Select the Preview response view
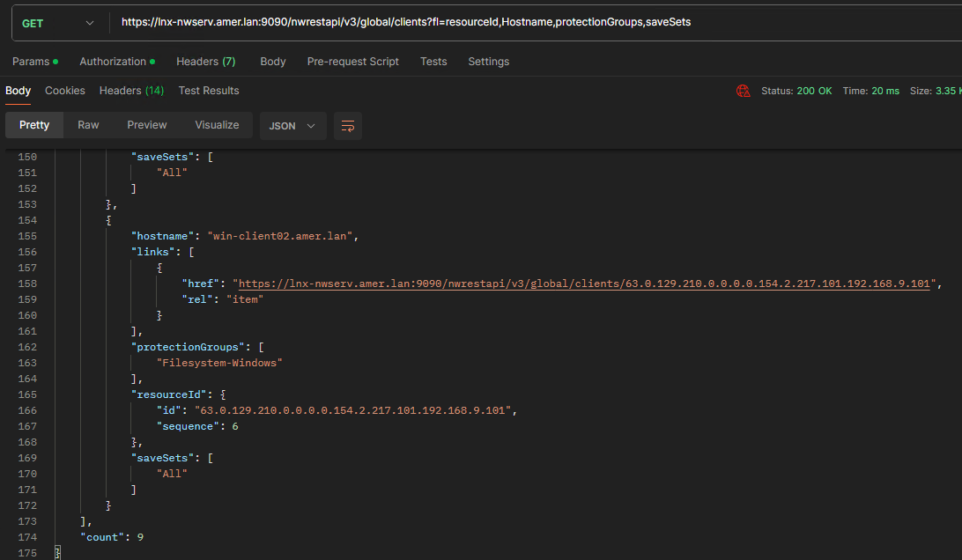 point(147,125)
